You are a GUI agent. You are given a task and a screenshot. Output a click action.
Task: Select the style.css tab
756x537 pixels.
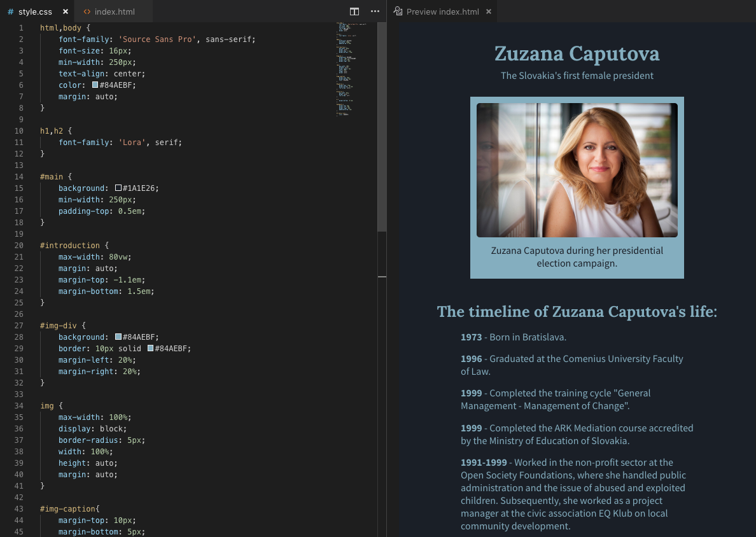(x=35, y=11)
